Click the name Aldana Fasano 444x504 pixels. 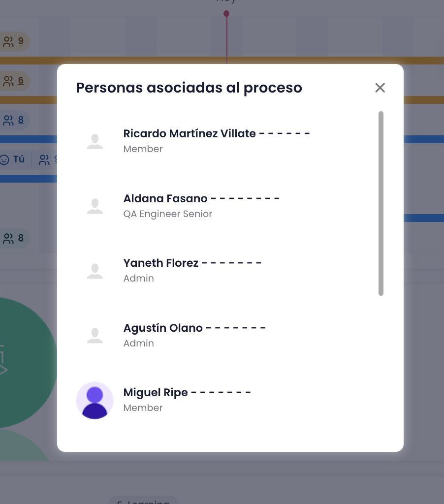click(x=164, y=198)
